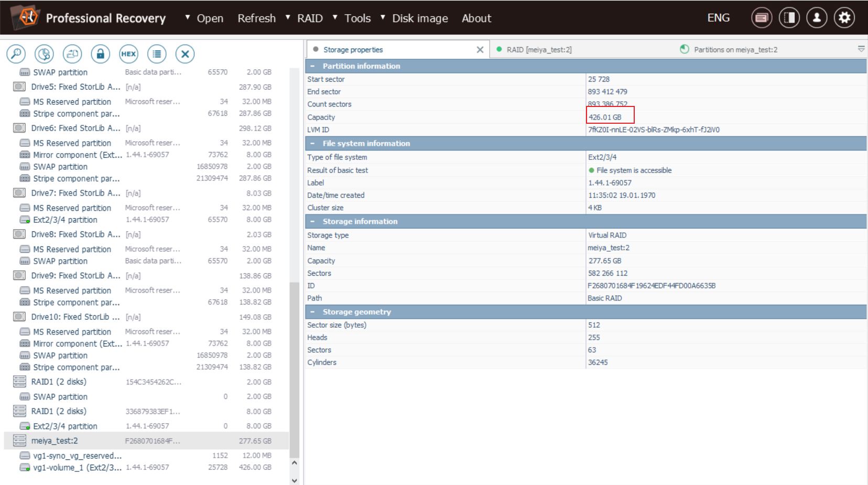Open the HEX viewer icon

(x=128, y=53)
